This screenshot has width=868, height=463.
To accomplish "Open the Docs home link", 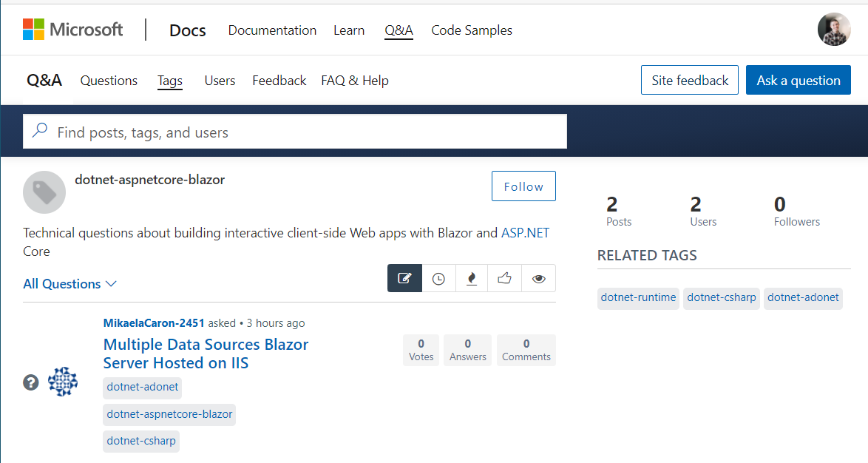I will click(x=188, y=30).
